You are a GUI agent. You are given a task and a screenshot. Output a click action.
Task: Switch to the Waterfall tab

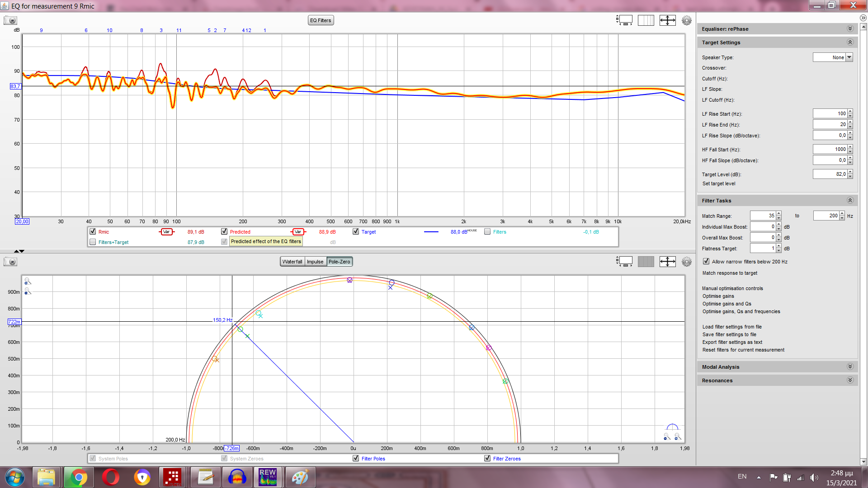[292, 262]
